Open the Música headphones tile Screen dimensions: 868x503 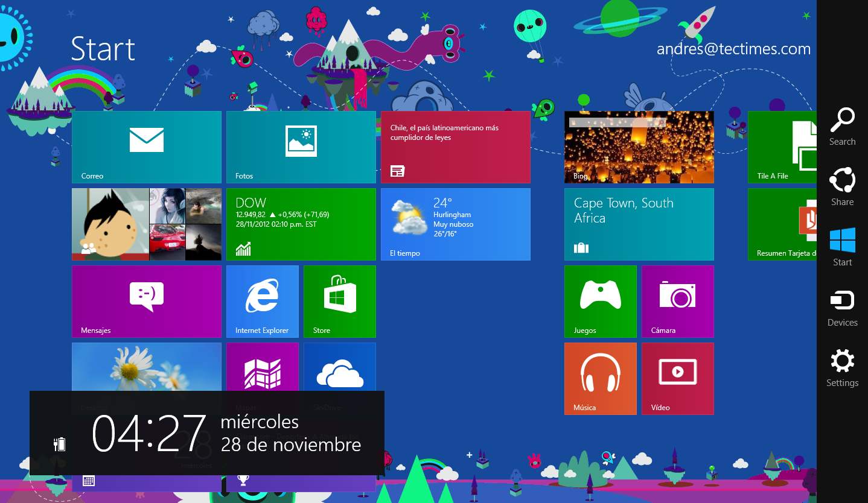point(601,379)
